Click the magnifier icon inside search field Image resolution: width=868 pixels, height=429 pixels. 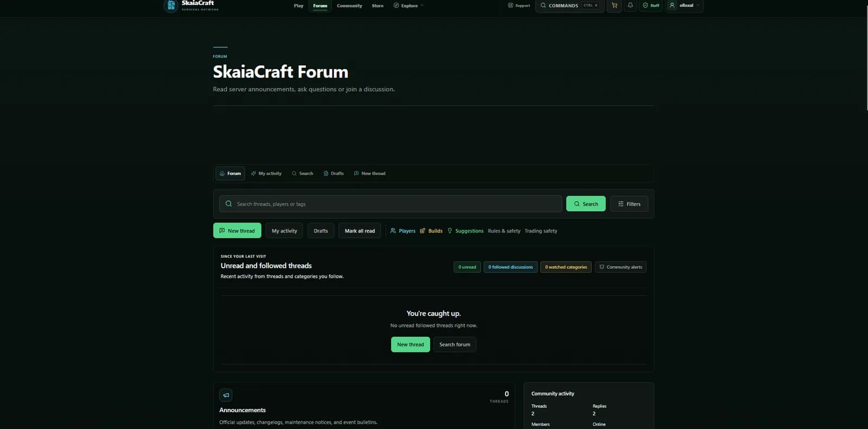pyautogui.click(x=228, y=204)
